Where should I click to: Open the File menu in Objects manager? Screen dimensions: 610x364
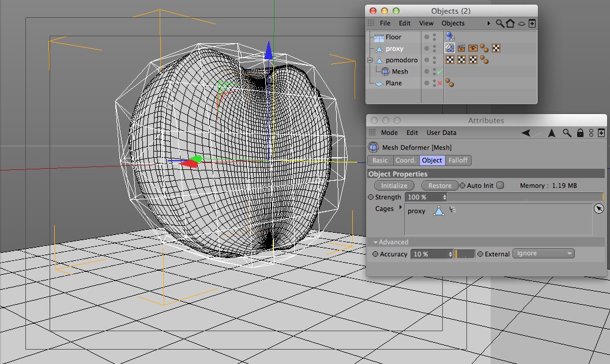385,23
